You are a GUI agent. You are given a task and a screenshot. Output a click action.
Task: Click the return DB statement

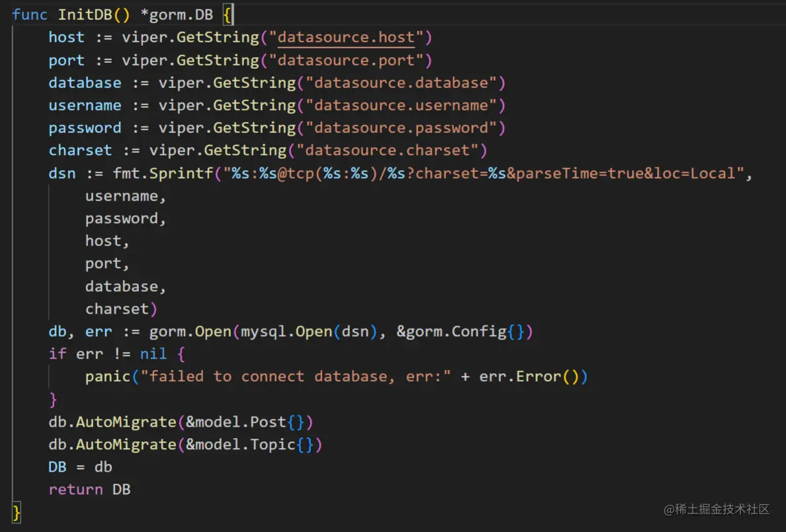coord(89,490)
